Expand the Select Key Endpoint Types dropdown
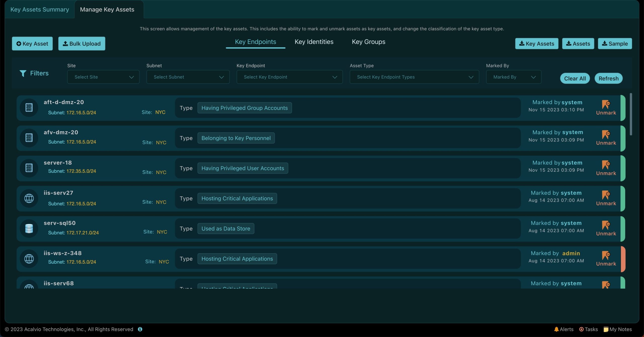This screenshot has height=337, width=644. (x=414, y=77)
